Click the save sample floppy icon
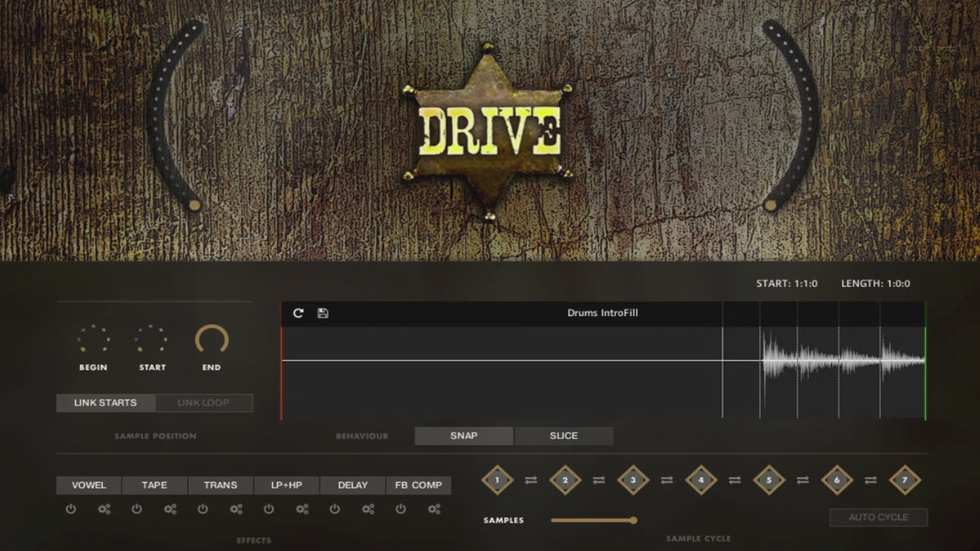This screenshot has height=551, width=980. (323, 313)
